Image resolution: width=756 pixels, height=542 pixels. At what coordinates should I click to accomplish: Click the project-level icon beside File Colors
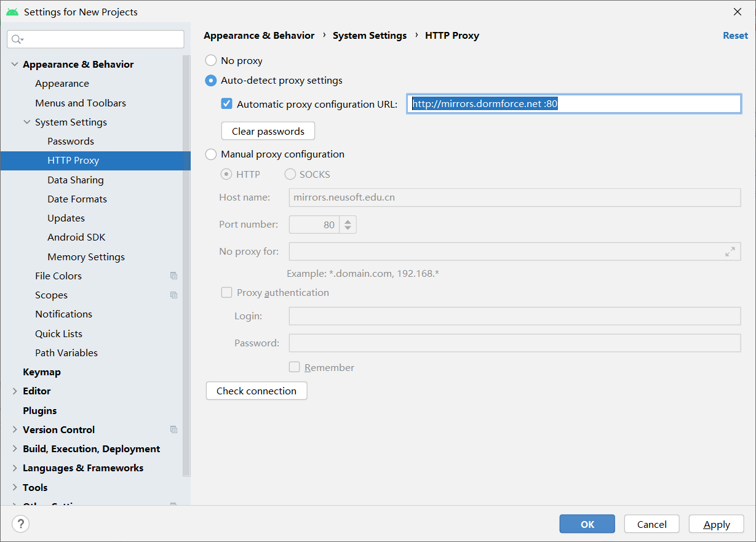(x=173, y=276)
